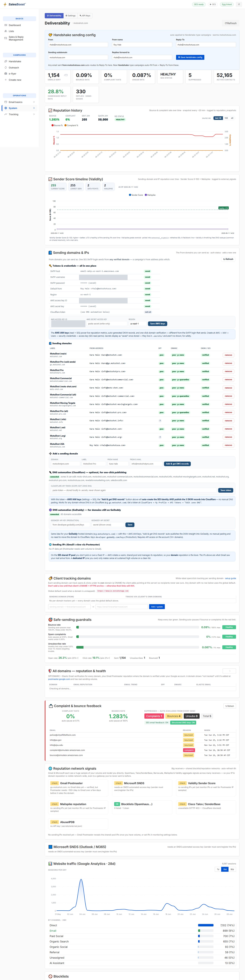This screenshot has width=245, height=980.
Task: Click the Reputation network signals globe icon
Action: [x=51, y=769]
